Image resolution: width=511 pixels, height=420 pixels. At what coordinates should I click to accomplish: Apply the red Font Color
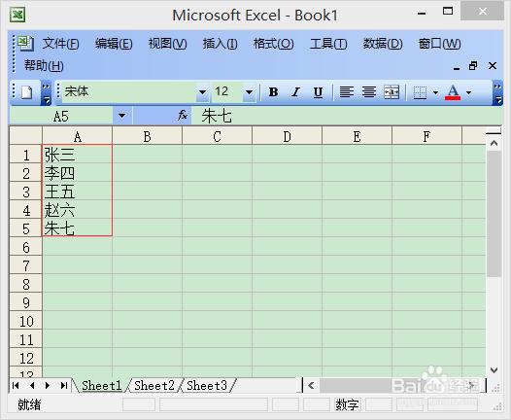click(453, 92)
